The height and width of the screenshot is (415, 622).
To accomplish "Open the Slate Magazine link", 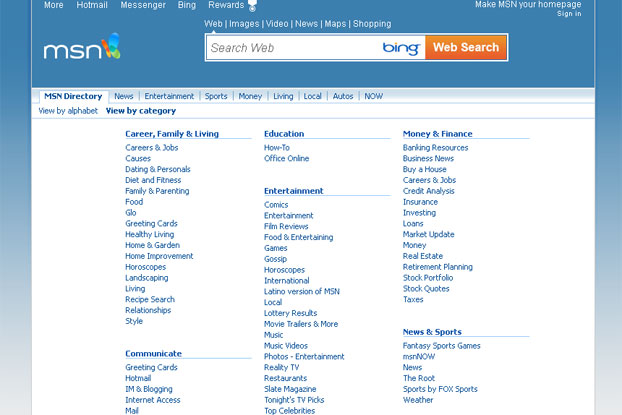I will coord(290,389).
